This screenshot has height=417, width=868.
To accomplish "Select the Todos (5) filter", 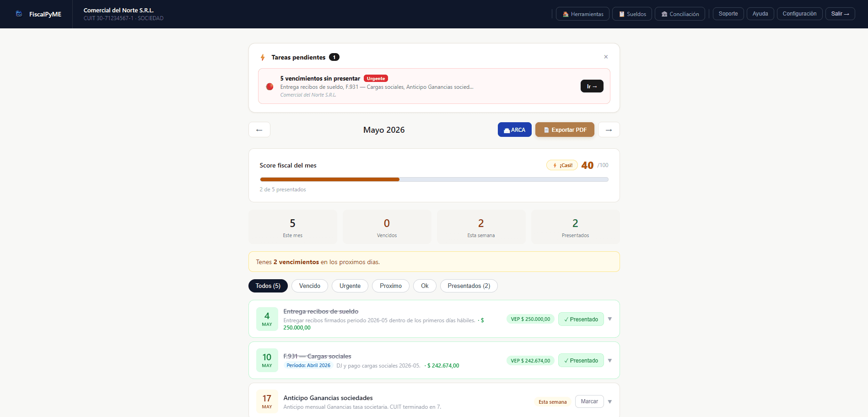I will 268,286.
